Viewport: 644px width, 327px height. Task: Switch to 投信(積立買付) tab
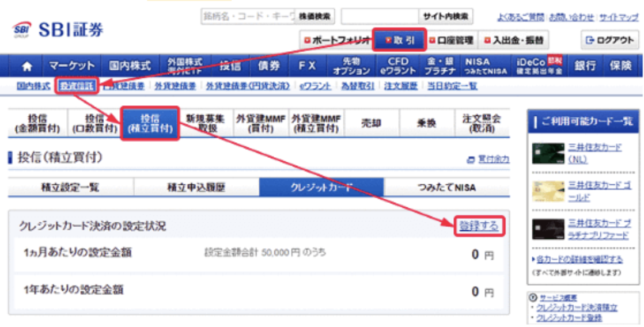pos(149,123)
